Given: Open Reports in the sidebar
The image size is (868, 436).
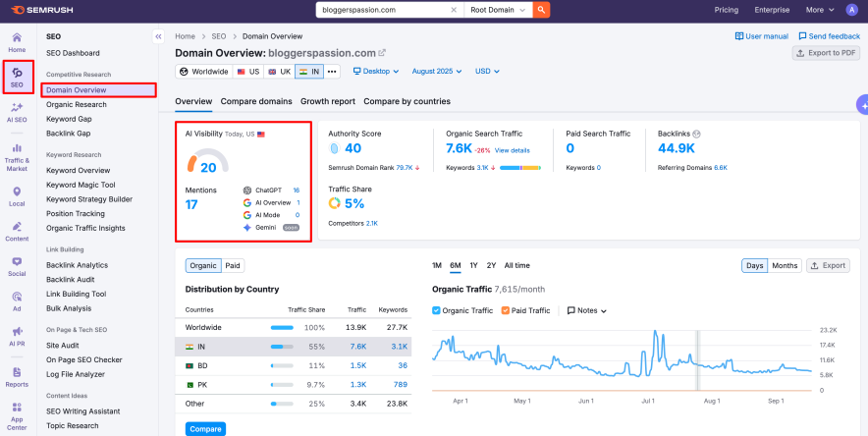Looking at the screenshot, I should point(17,377).
